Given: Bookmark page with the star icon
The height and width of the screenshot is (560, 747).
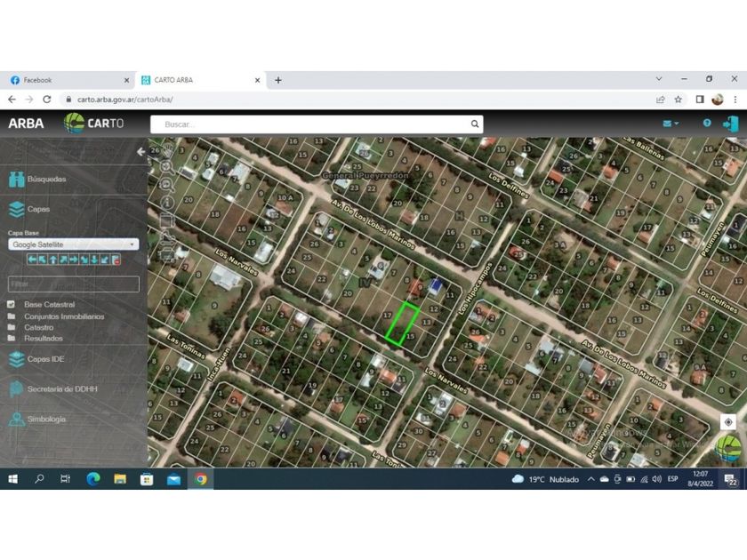Looking at the screenshot, I should point(679,100).
